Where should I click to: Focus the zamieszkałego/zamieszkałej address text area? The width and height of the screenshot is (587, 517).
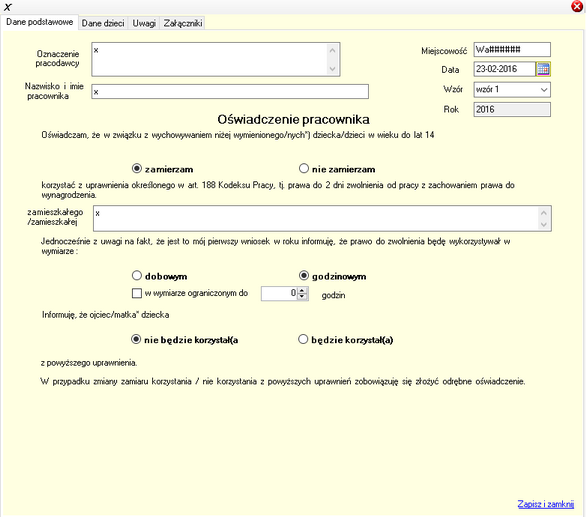click(322, 218)
